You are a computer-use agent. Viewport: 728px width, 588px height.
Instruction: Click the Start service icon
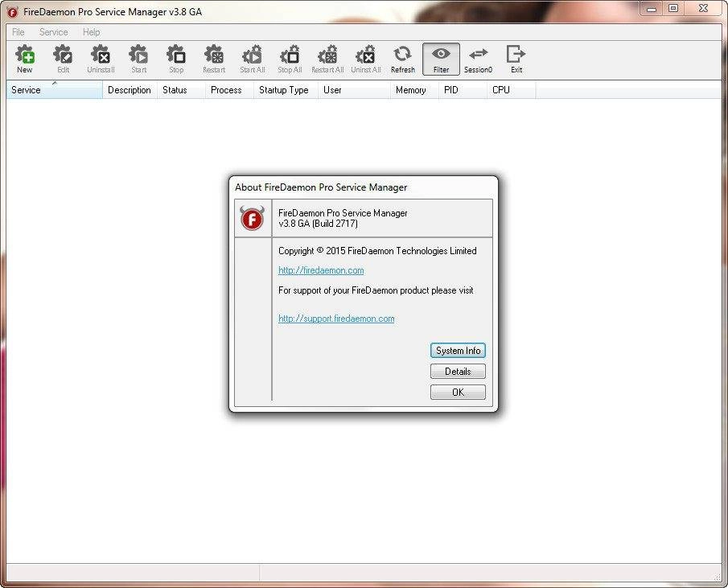pos(138,59)
